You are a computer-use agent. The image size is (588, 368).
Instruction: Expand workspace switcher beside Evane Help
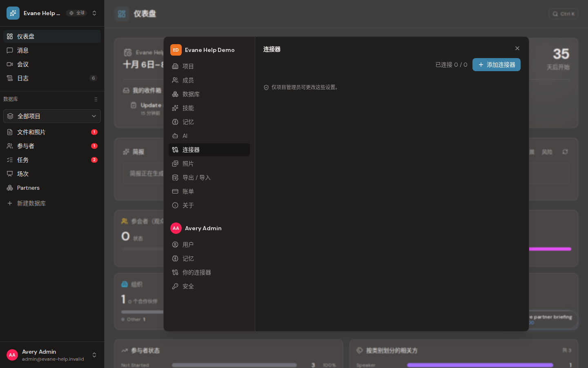(94, 13)
